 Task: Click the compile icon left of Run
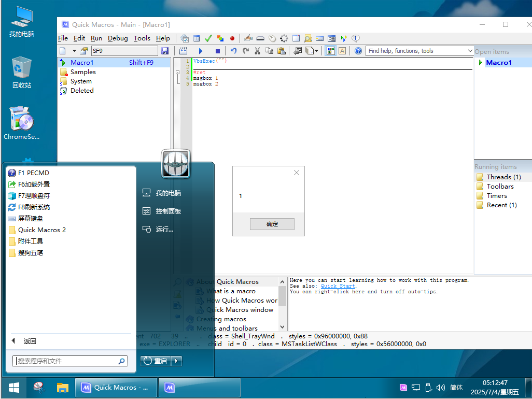(x=183, y=51)
